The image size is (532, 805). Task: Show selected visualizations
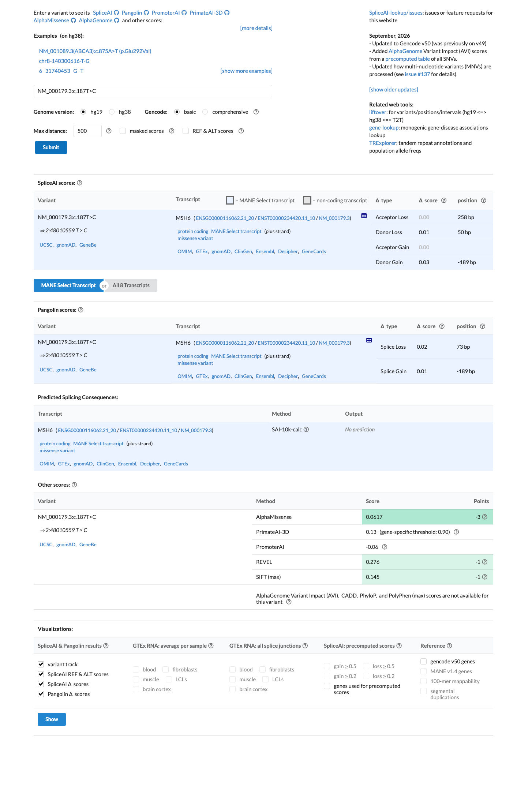click(x=52, y=719)
